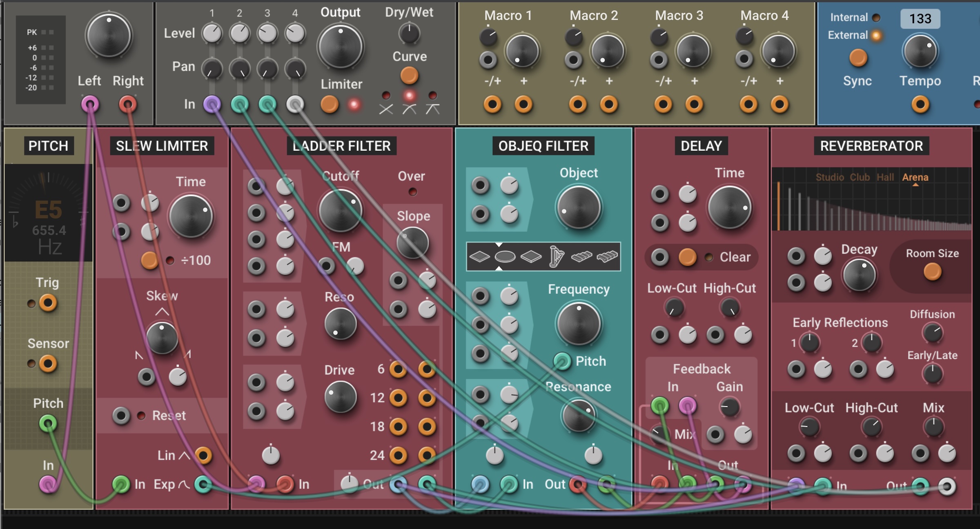Click the Trig orange output jack

click(x=48, y=303)
